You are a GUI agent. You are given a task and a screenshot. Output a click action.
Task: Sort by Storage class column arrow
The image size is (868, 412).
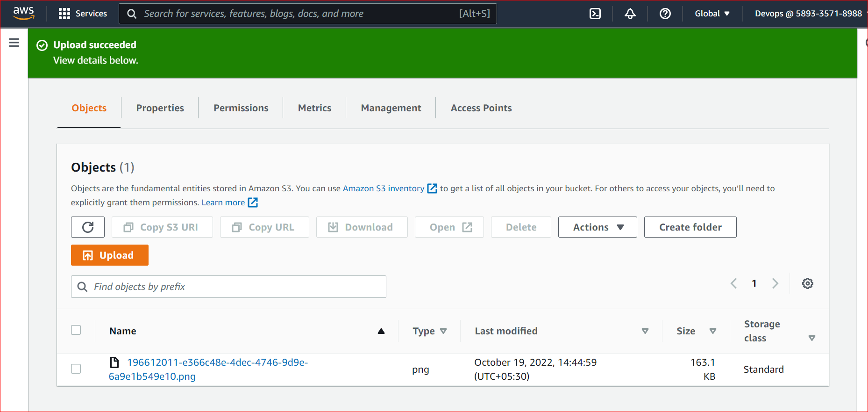point(812,338)
